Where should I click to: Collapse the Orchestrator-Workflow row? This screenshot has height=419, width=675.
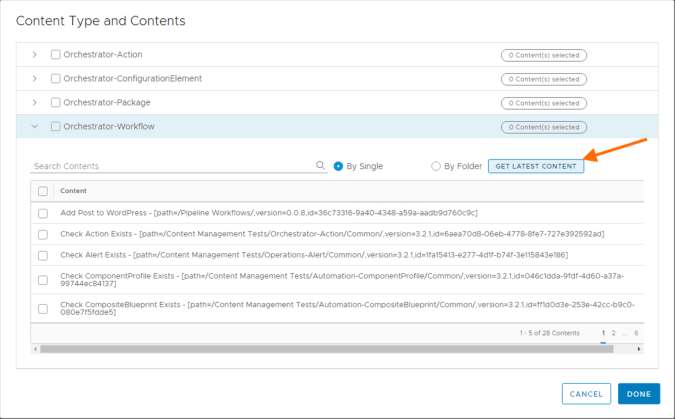(x=35, y=127)
